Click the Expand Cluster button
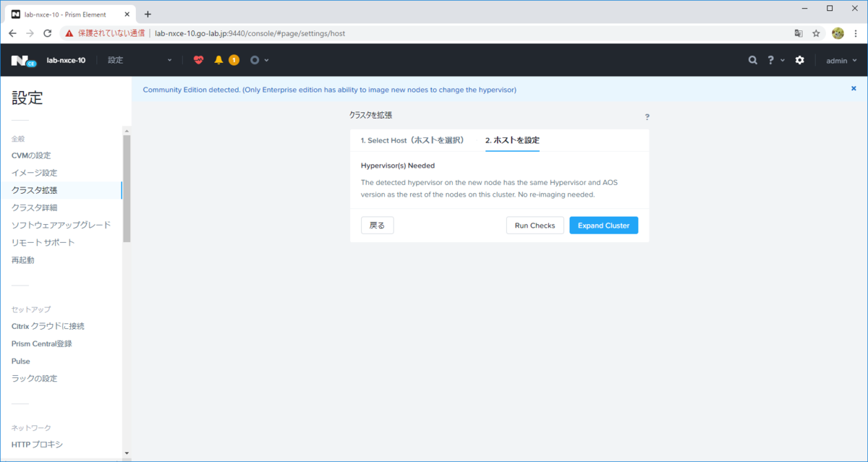868x462 pixels. point(604,226)
